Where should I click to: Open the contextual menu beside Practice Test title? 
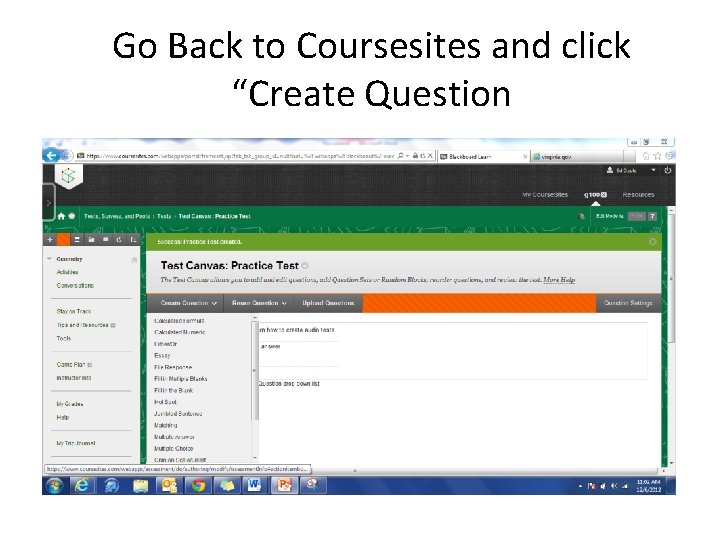tap(305, 265)
